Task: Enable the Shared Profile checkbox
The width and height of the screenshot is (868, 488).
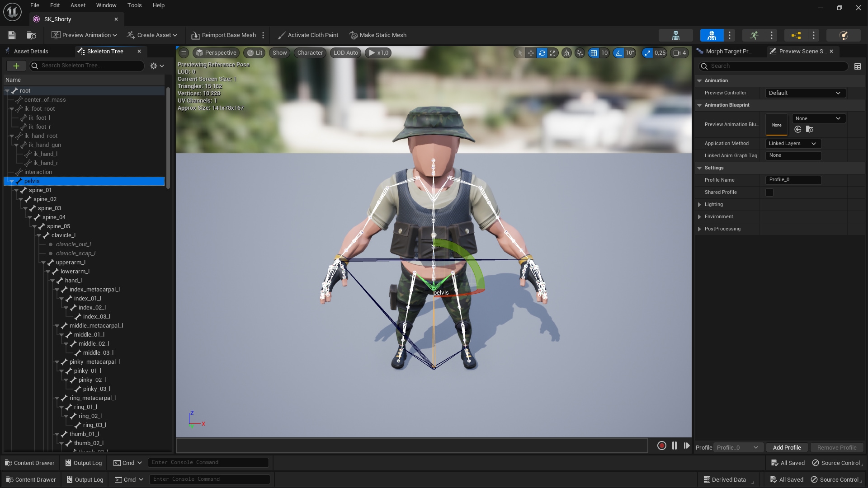Action: click(769, 192)
